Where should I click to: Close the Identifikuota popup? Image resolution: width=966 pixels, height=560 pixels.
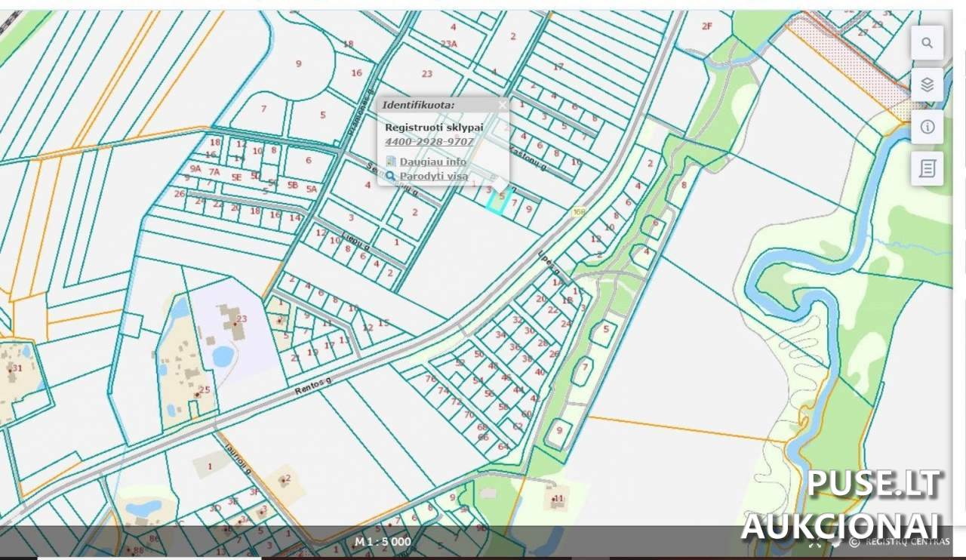coord(503,105)
